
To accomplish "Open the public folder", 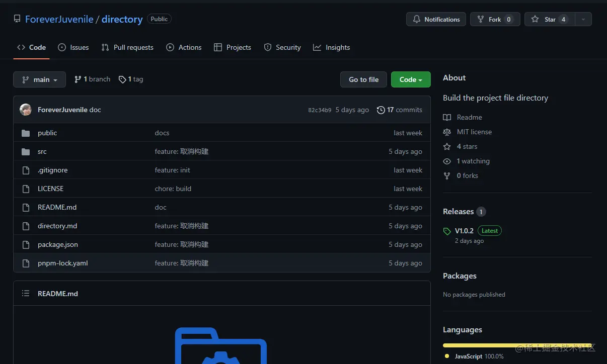I will click(x=47, y=133).
